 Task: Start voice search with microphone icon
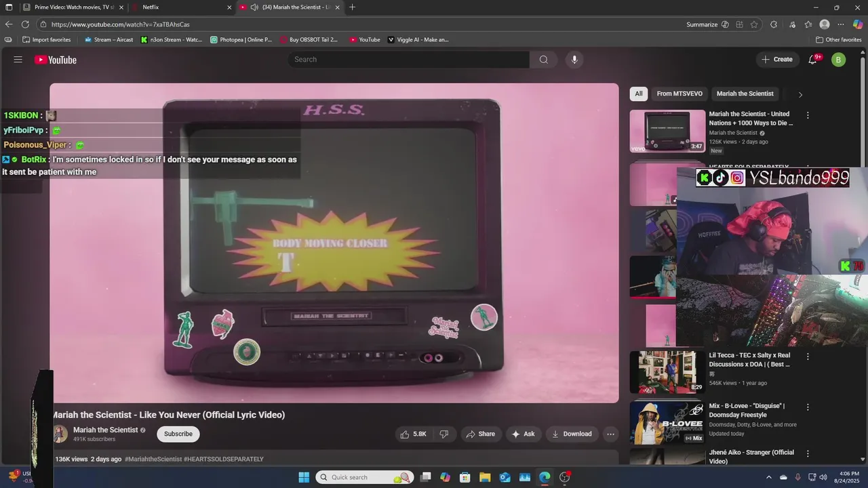click(574, 60)
